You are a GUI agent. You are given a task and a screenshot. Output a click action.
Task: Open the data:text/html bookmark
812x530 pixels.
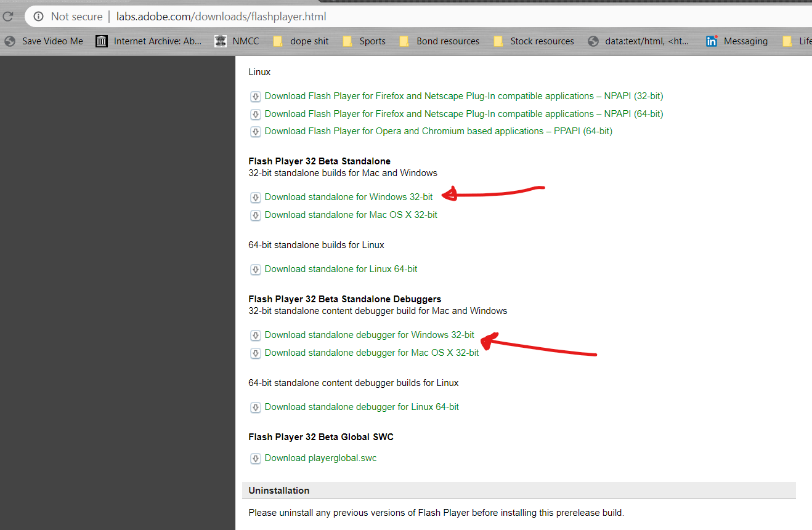(639, 41)
